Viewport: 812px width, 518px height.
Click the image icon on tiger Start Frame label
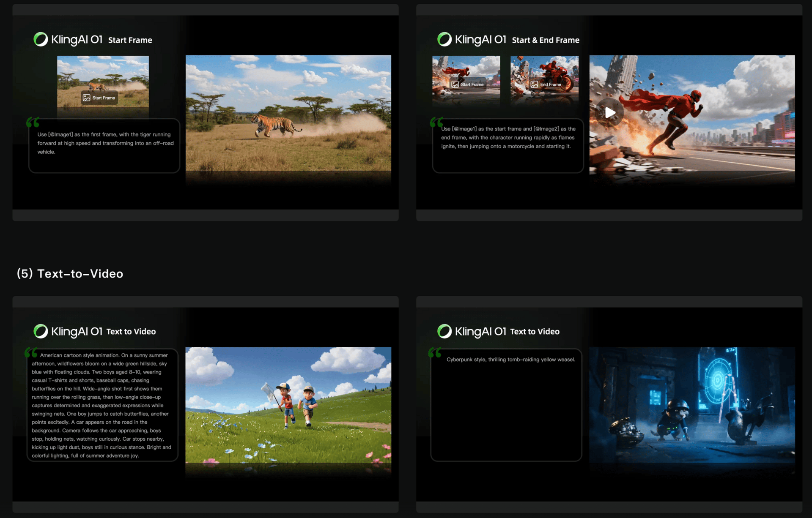click(86, 98)
